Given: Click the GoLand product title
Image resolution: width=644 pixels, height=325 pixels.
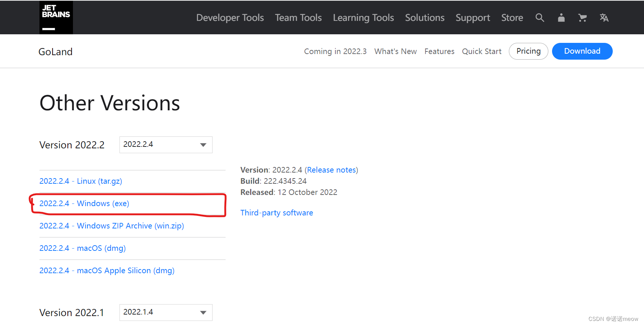Looking at the screenshot, I should point(55,52).
